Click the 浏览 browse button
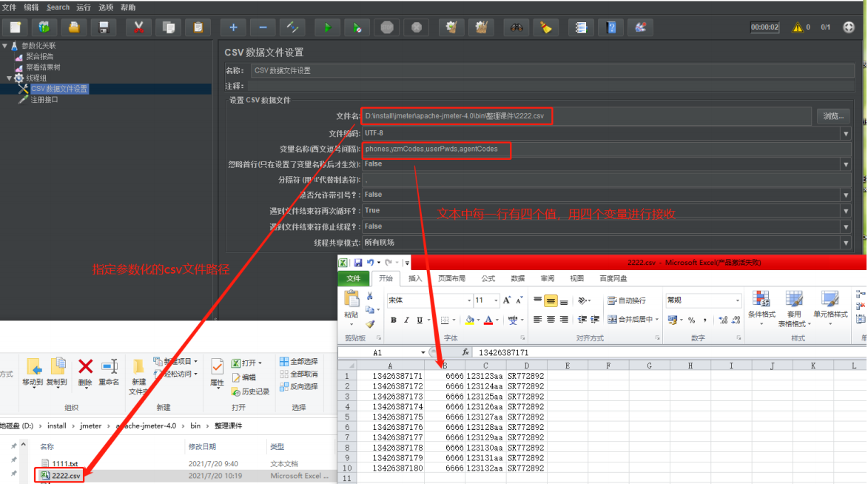Image resolution: width=868 pixels, height=498 pixels. pos(833,115)
